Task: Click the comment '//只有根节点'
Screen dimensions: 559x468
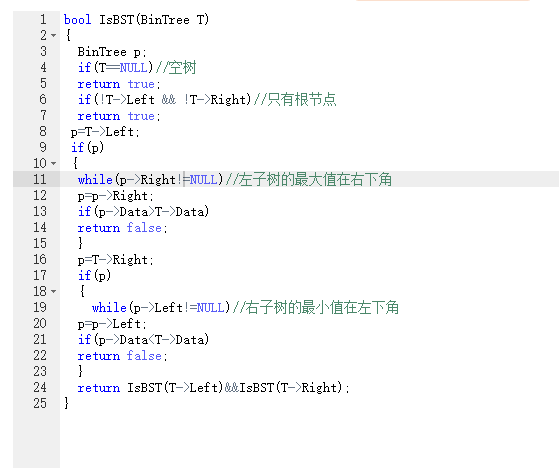Action: (x=295, y=99)
